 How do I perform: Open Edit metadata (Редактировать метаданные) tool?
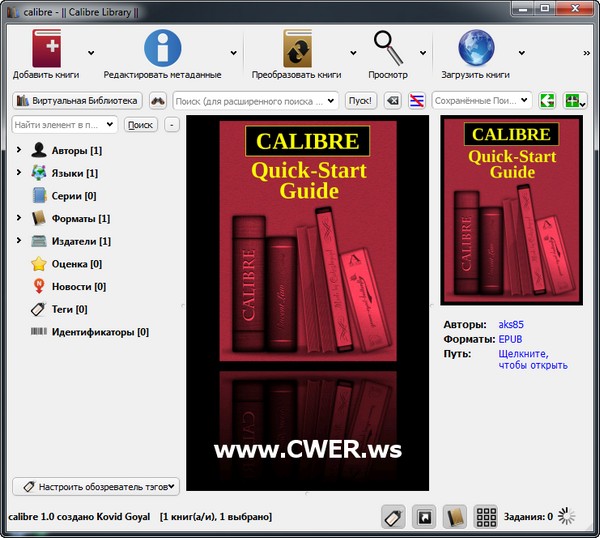[x=162, y=48]
